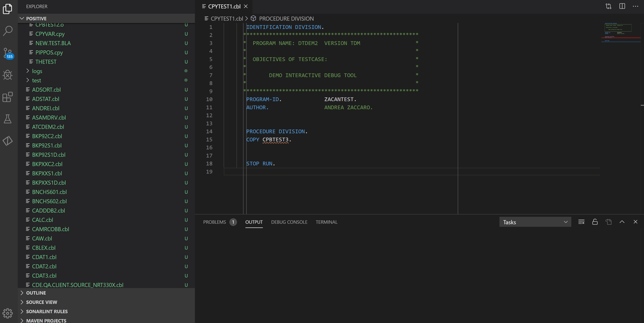Split the editor to the right
Image resolution: width=644 pixels, height=323 pixels.
point(622,6)
